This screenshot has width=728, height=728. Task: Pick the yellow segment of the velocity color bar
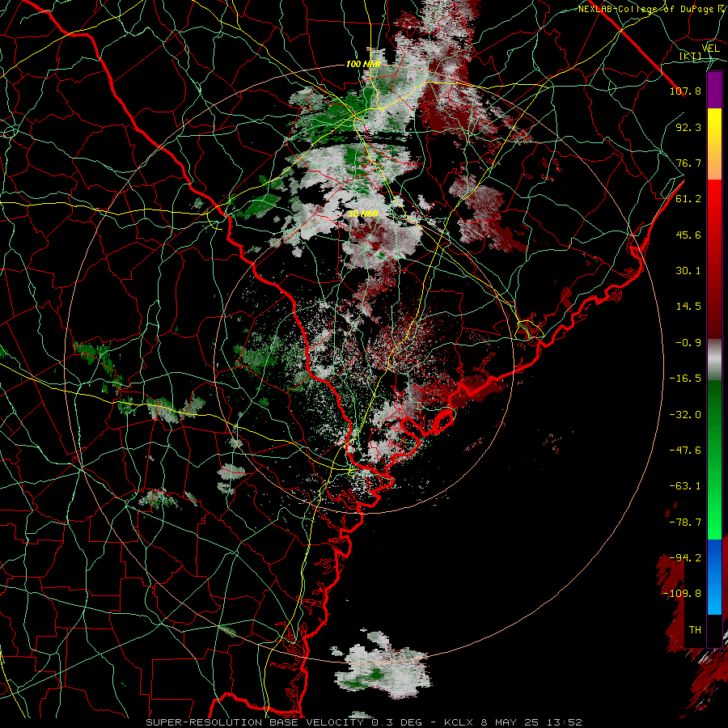click(x=714, y=126)
